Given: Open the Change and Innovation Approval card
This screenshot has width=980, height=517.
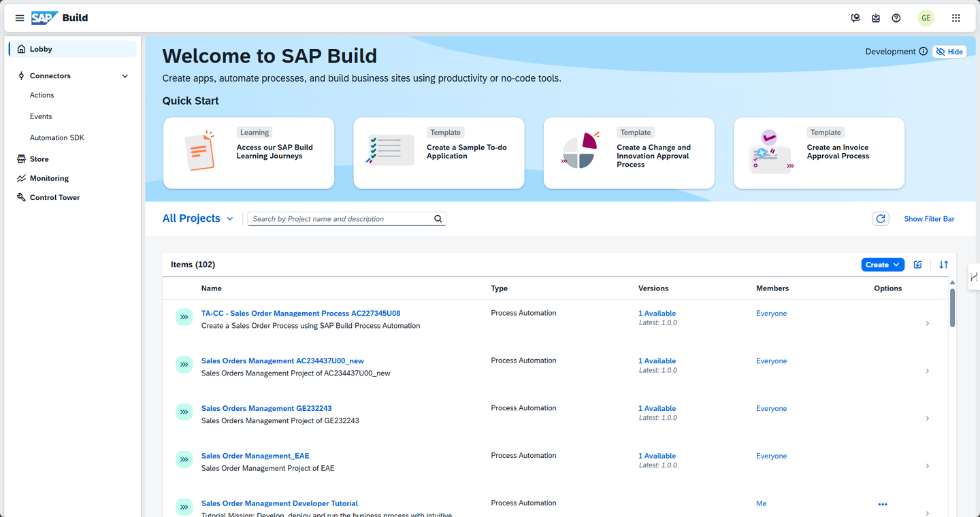Looking at the screenshot, I should click(629, 153).
